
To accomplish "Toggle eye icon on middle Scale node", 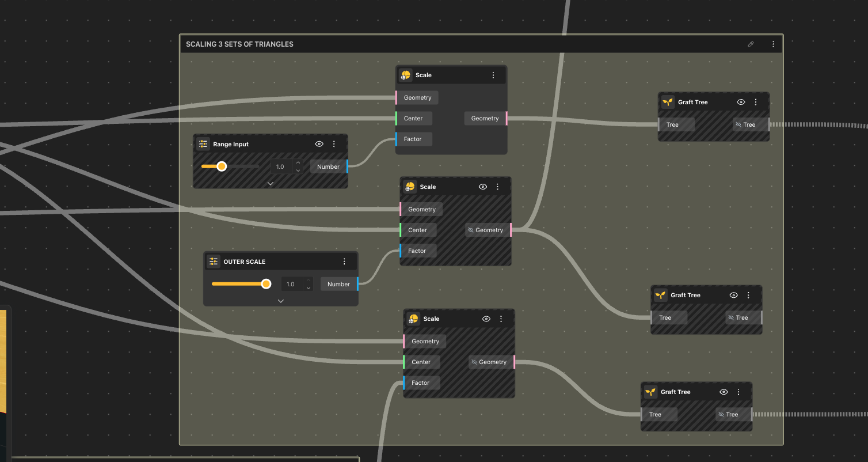I will (x=483, y=187).
